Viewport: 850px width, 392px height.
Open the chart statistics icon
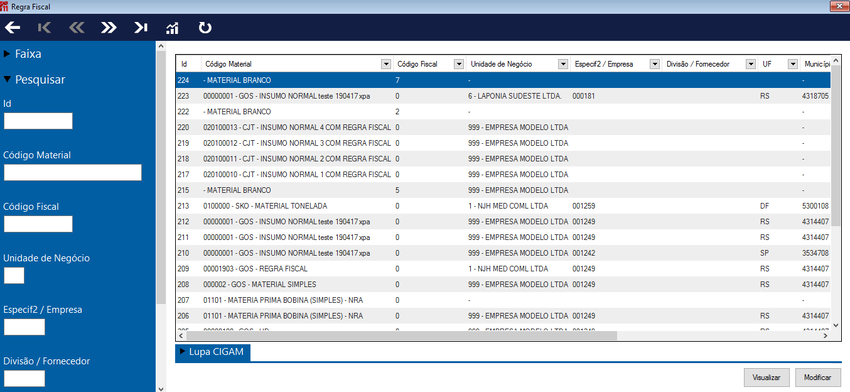[x=172, y=28]
